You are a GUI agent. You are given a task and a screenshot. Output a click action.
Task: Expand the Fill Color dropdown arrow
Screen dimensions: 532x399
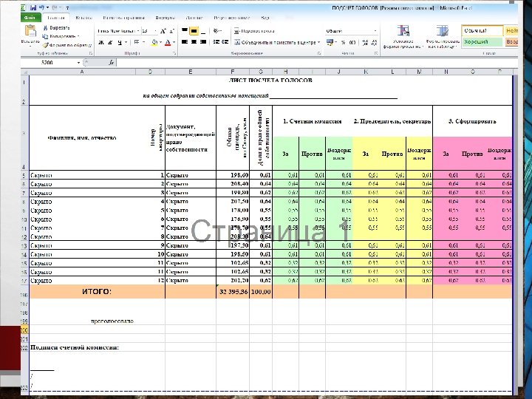coord(160,42)
